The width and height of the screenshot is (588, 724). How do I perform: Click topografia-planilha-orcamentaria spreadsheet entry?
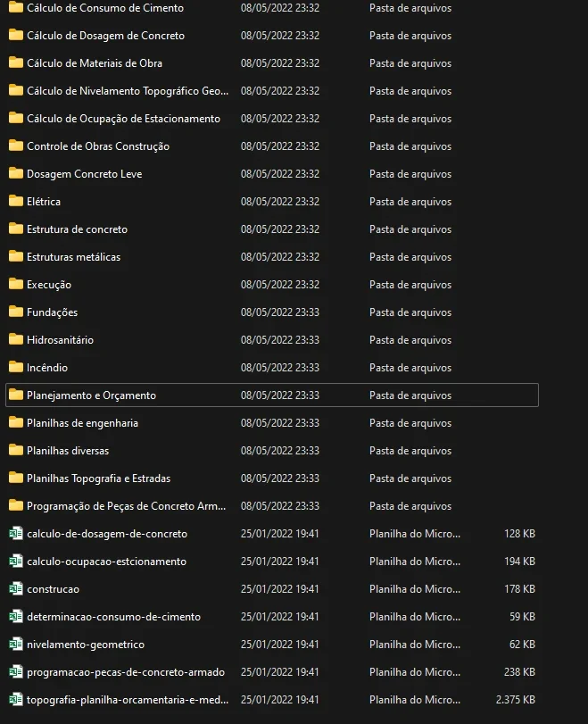(272, 700)
